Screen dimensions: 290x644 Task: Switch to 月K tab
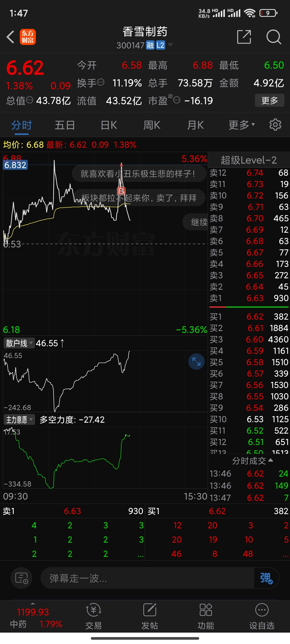(x=195, y=125)
